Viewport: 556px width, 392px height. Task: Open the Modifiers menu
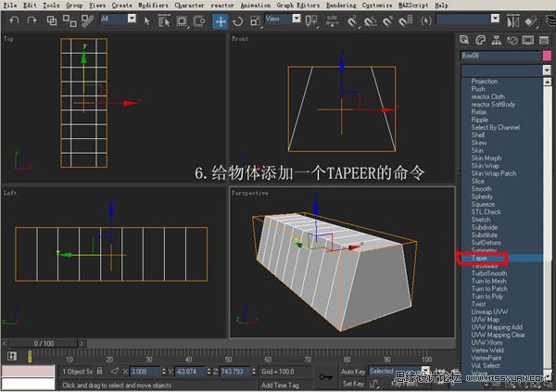pyautogui.click(x=154, y=5)
